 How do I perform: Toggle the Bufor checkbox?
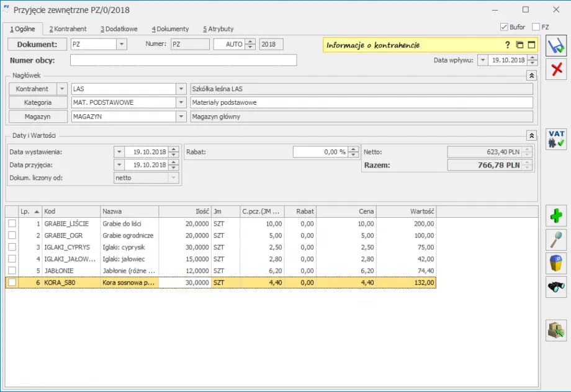tap(504, 27)
